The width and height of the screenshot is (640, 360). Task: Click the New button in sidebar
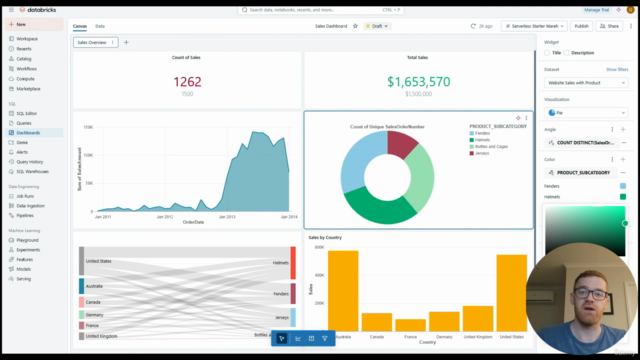pos(35,24)
